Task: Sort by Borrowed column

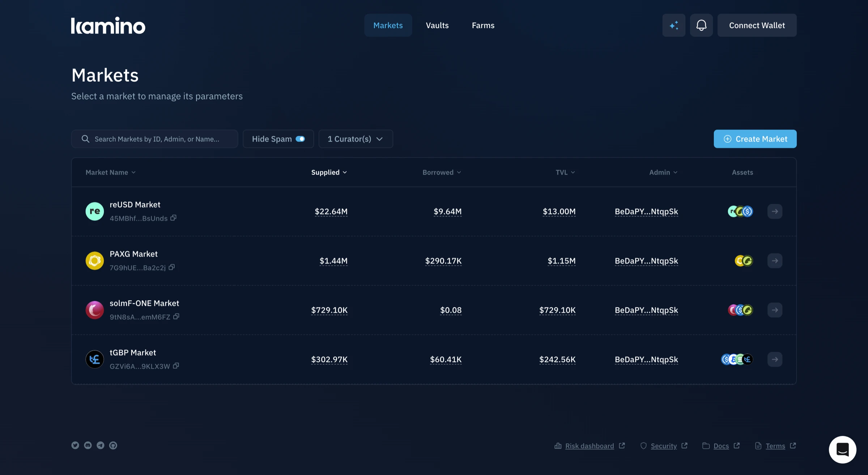Action: coord(442,172)
